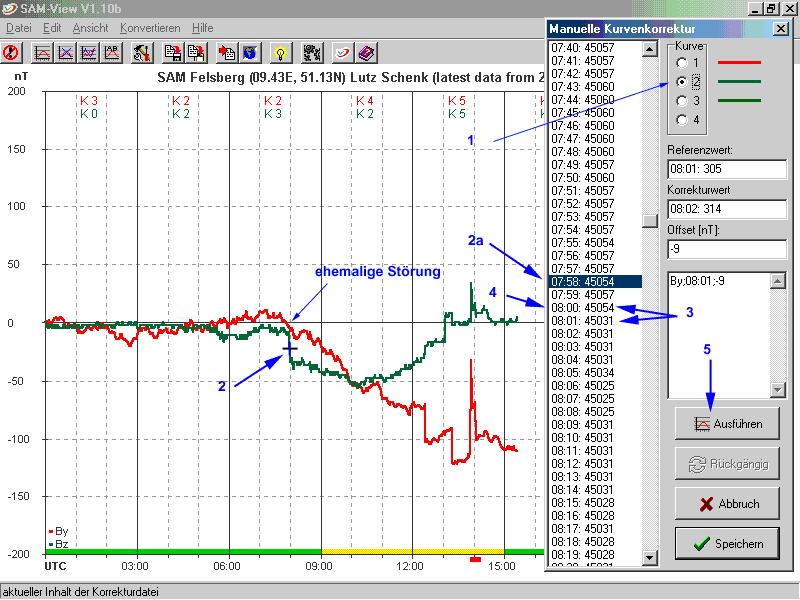Viewport: 800px width, 600px height.
Task: Click the Ausführen button
Action: click(x=727, y=423)
